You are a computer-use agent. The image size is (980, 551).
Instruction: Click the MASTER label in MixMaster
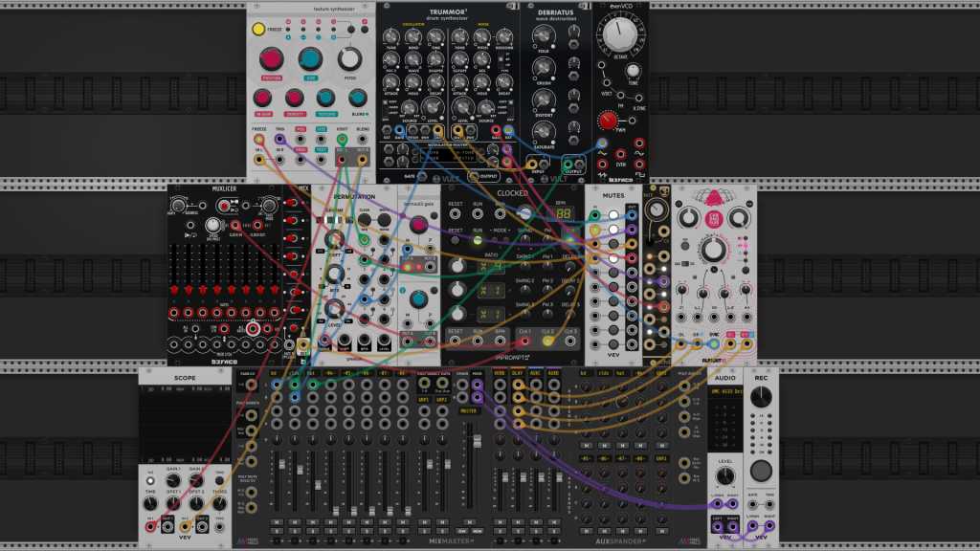coord(469,411)
